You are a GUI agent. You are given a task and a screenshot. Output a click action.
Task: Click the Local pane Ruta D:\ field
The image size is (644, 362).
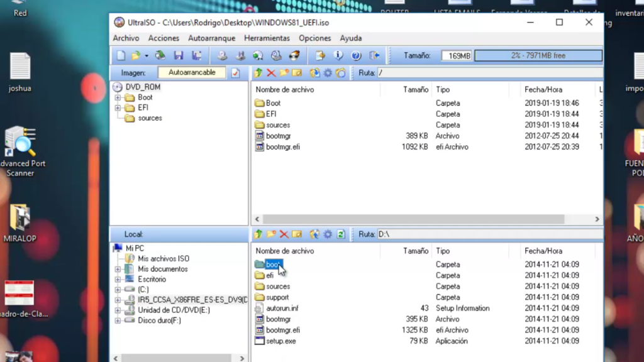tap(490, 234)
